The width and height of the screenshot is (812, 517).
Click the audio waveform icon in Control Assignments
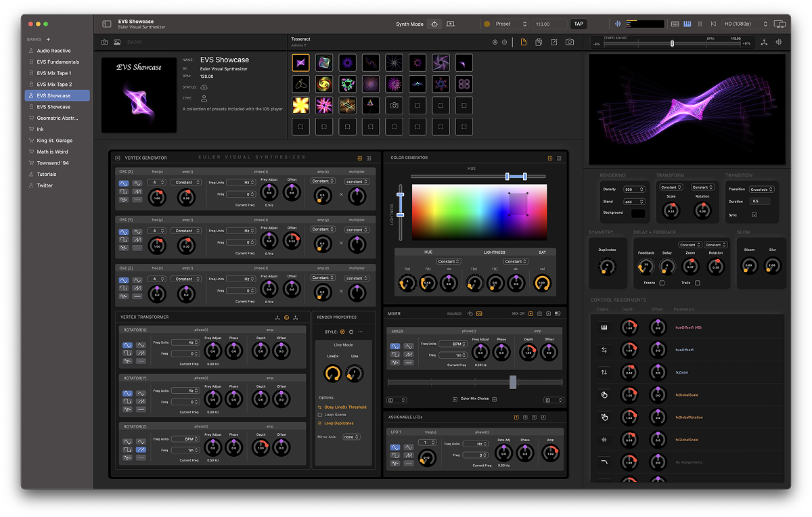point(604,439)
